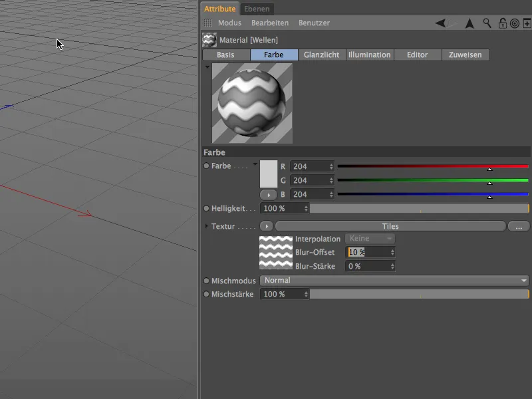Click the Wellen material icon in header
Image resolution: width=532 pixels, height=399 pixels.
(x=209, y=40)
